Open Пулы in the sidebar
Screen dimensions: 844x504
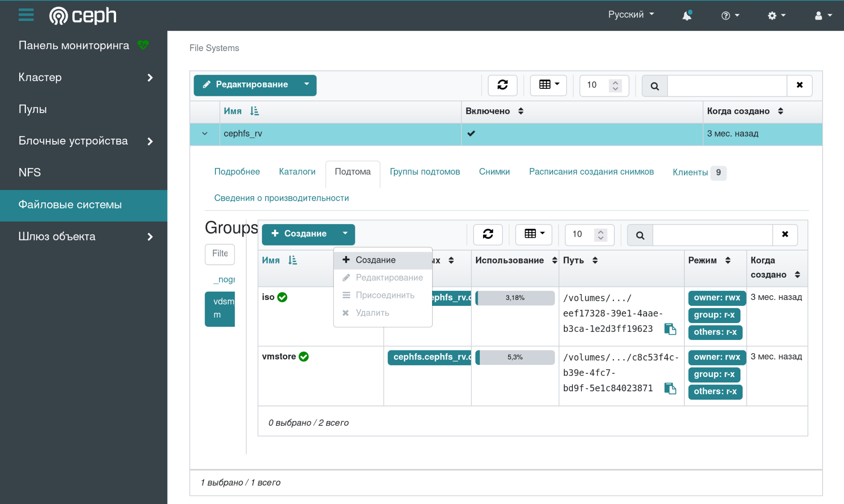[x=33, y=109]
